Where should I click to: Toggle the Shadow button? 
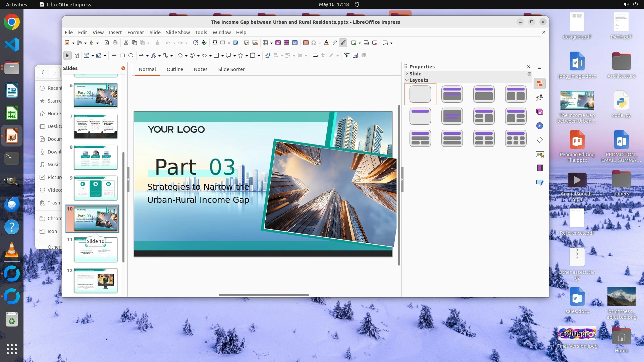(x=315, y=55)
